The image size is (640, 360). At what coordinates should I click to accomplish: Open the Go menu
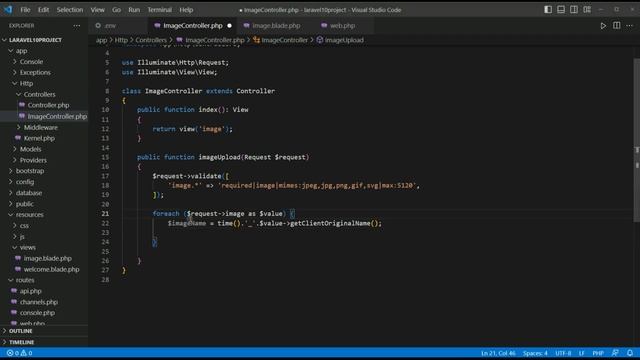coord(116,10)
